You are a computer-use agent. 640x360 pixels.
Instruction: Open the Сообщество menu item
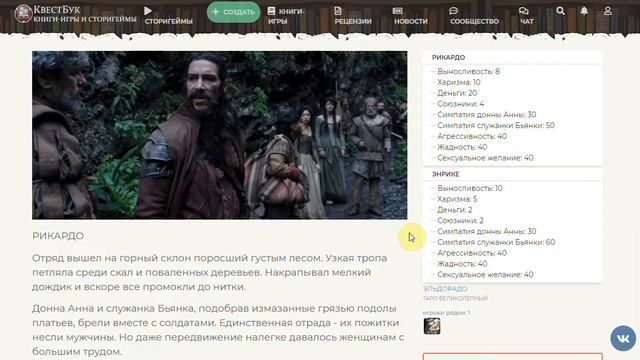click(x=474, y=16)
